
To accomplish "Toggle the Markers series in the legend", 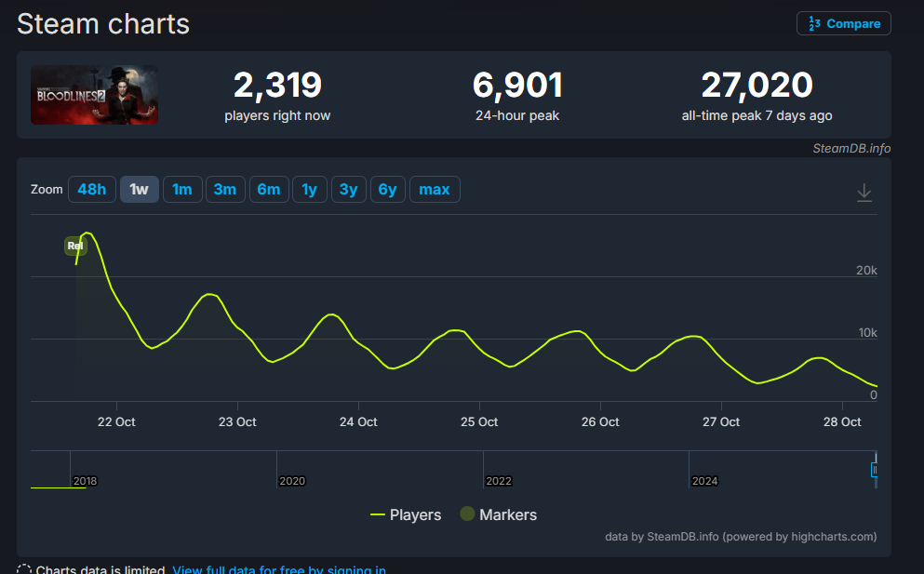I will coord(499,514).
